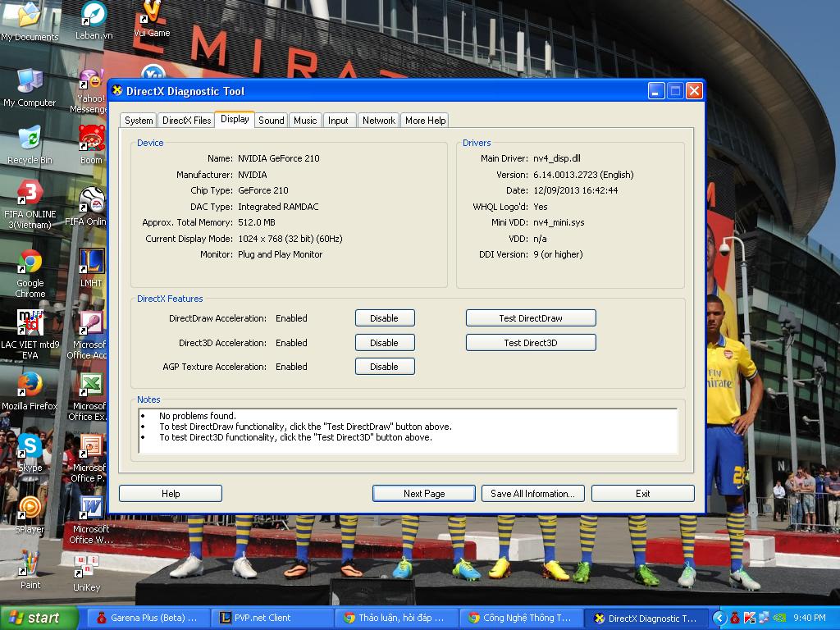The height and width of the screenshot is (630, 840).
Task: Click Test DirectDraw button
Action: coord(531,318)
